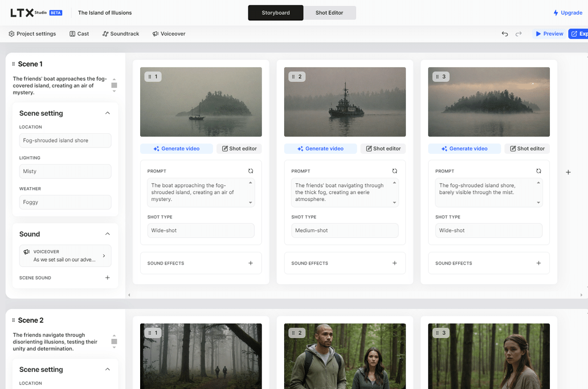588x389 pixels.
Task: Edit the Weather field Foggy
Action: point(65,202)
